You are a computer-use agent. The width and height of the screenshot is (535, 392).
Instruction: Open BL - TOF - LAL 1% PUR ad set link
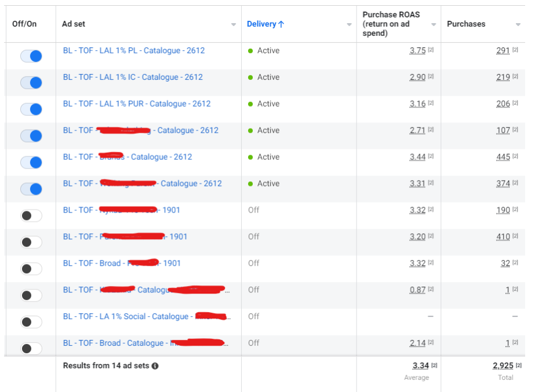click(x=137, y=104)
